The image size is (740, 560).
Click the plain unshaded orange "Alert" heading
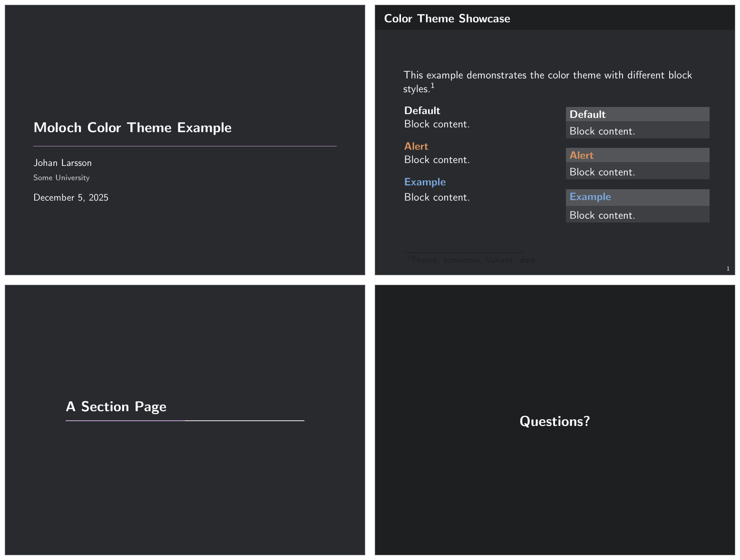coord(416,146)
